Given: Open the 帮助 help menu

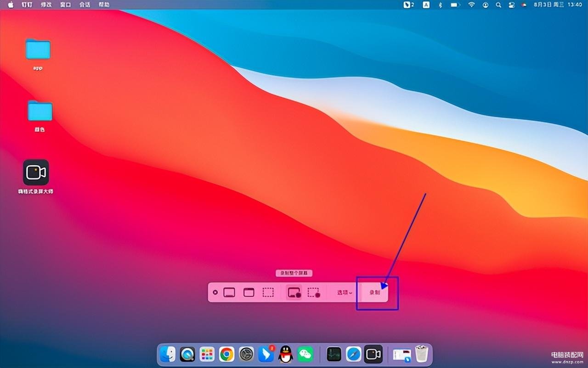Looking at the screenshot, I should point(104,5).
